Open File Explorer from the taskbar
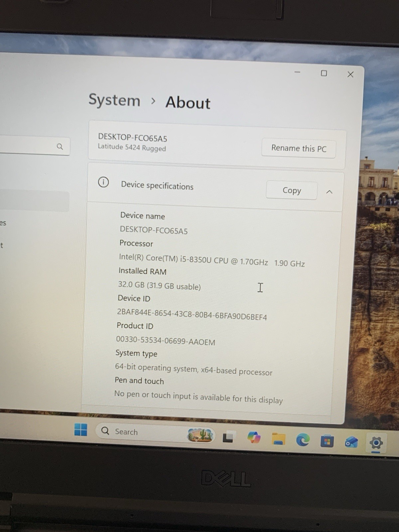Image resolution: width=399 pixels, height=532 pixels. [278, 439]
